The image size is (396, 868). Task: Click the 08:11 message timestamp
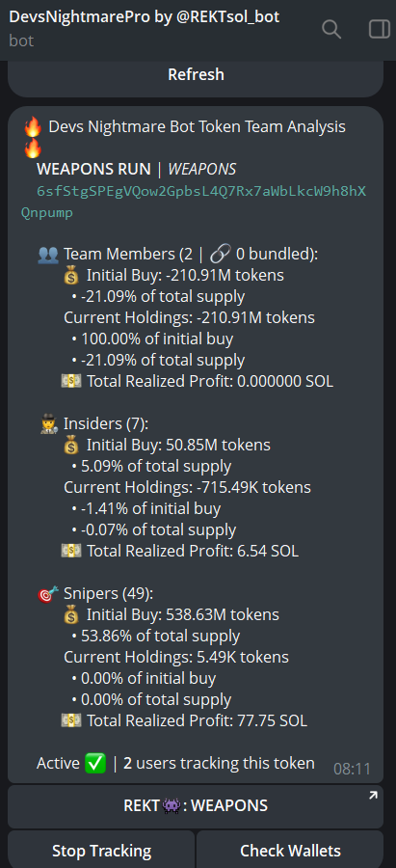click(x=352, y=769)
